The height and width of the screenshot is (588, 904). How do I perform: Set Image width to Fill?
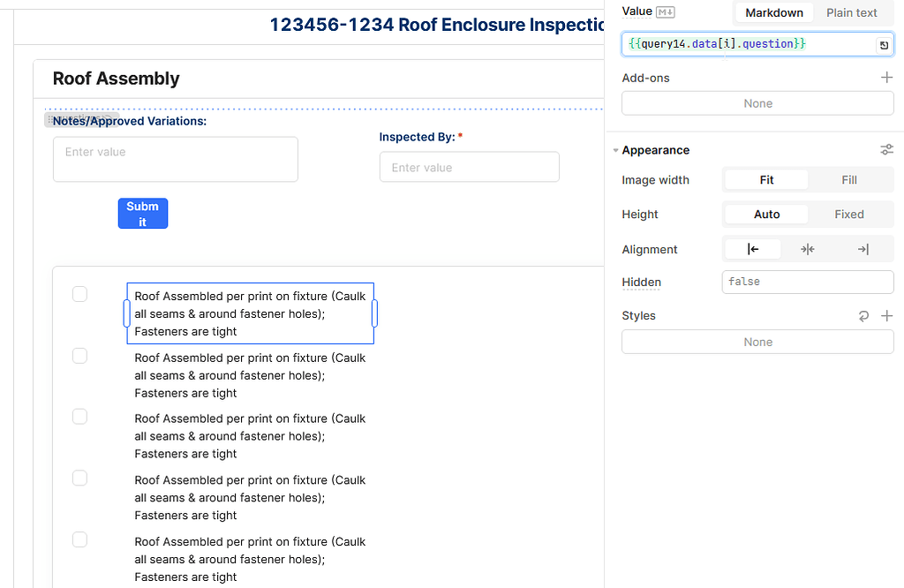tap(848, 179)
